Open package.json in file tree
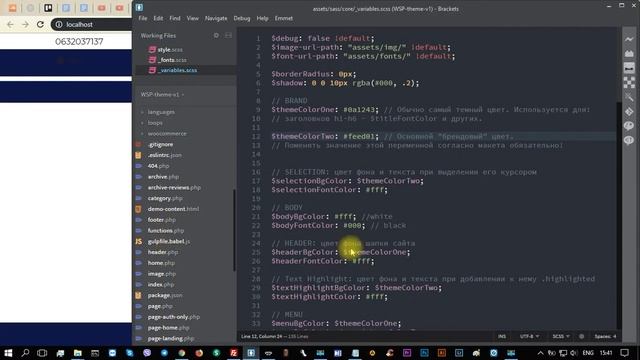640x360 pixels. point(165,295)
